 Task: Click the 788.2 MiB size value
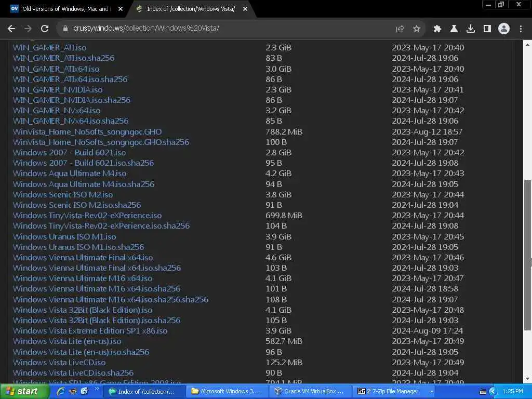284,131
